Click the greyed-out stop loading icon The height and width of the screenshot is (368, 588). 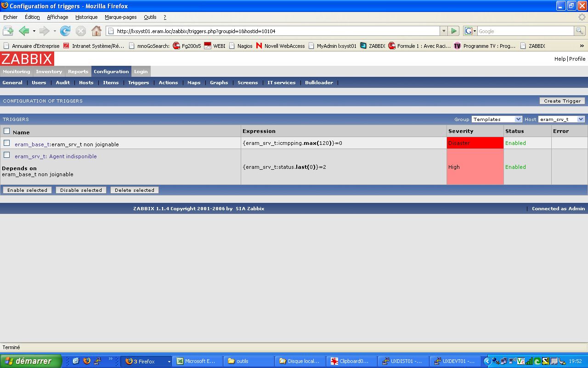coord(81,31)
